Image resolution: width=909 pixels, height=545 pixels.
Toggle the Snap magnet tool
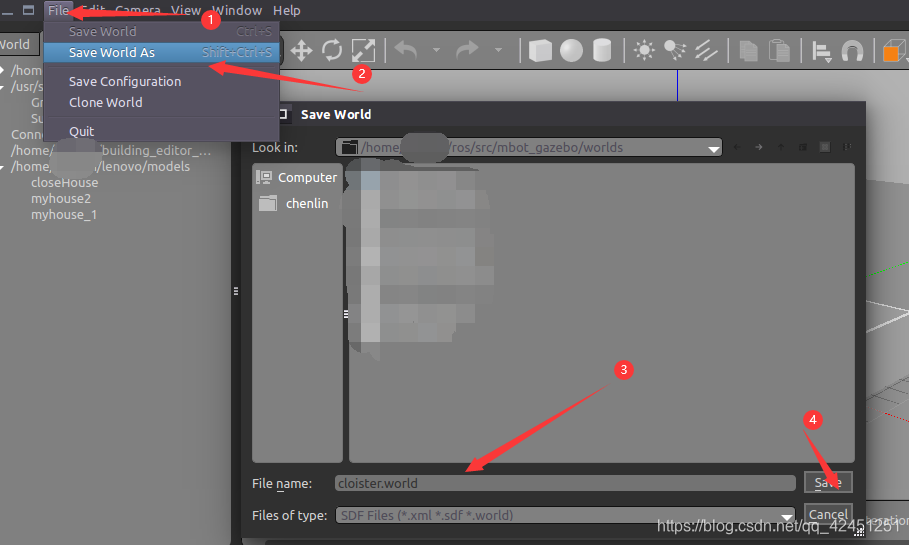coord(852,51)
